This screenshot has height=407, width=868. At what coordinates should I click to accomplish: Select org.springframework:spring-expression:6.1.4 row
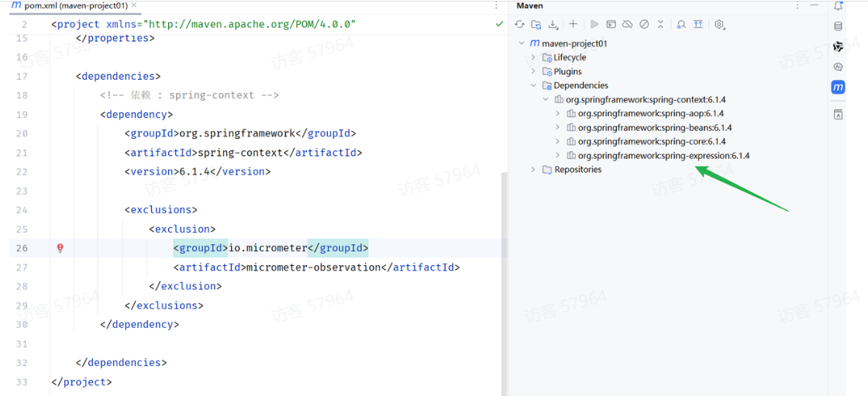pos(663,156)
